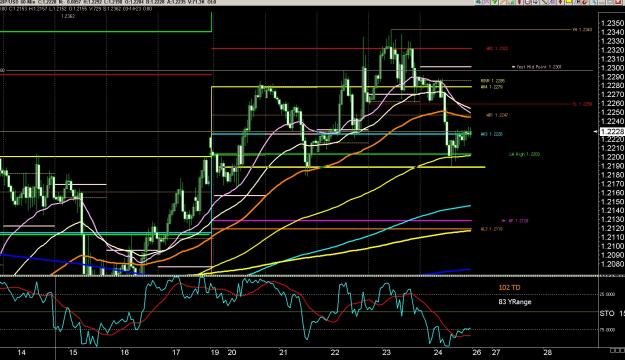Select date 23 on the time axis
625x360 pixels.
pos(387,352)
